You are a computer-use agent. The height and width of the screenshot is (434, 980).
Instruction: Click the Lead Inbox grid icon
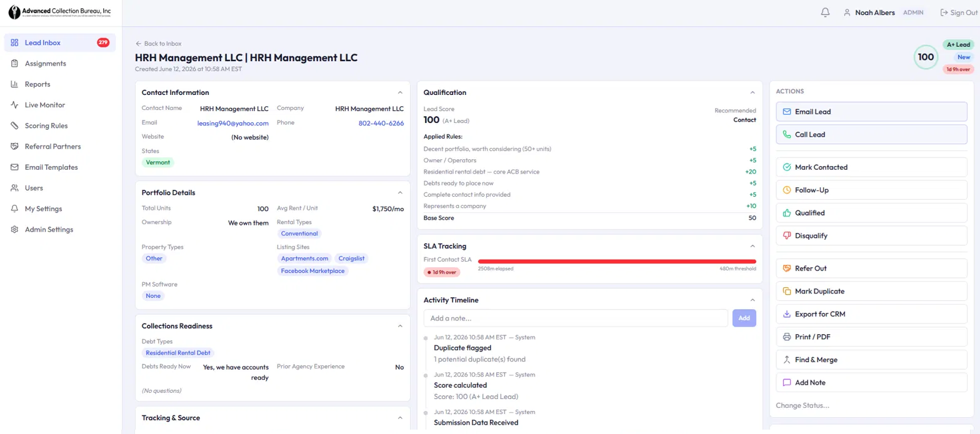tap(14, 43)
